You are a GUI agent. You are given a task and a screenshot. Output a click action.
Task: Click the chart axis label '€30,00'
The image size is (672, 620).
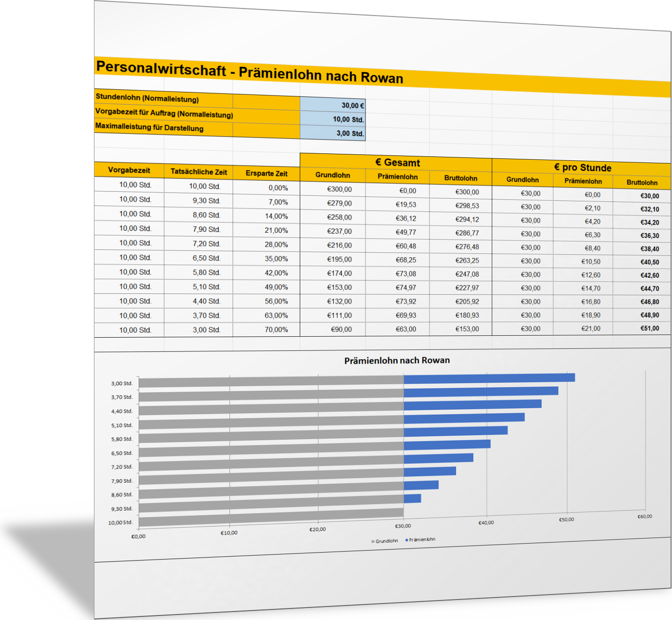pyautogui.click(x=403, y=526)
